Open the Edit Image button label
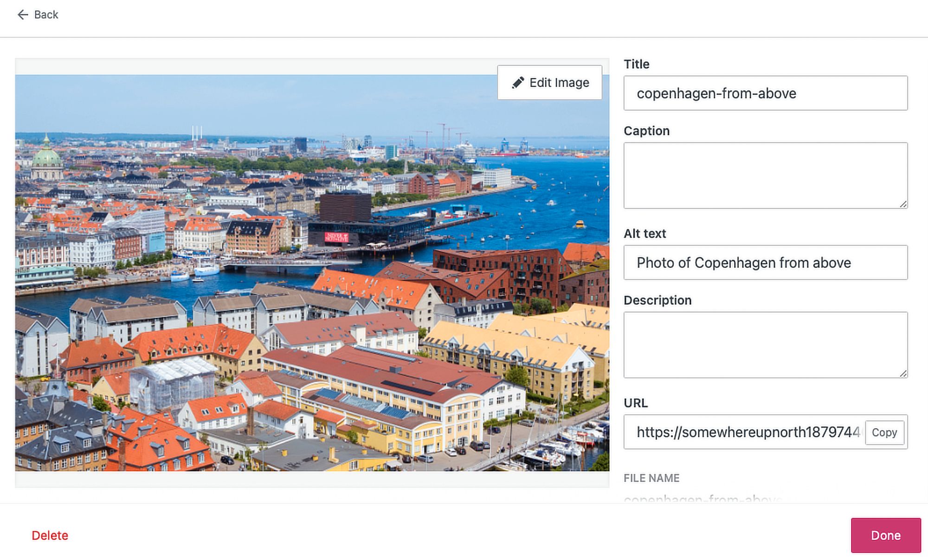Viewport: 928px width, 560px height. [x=559, y=83]
